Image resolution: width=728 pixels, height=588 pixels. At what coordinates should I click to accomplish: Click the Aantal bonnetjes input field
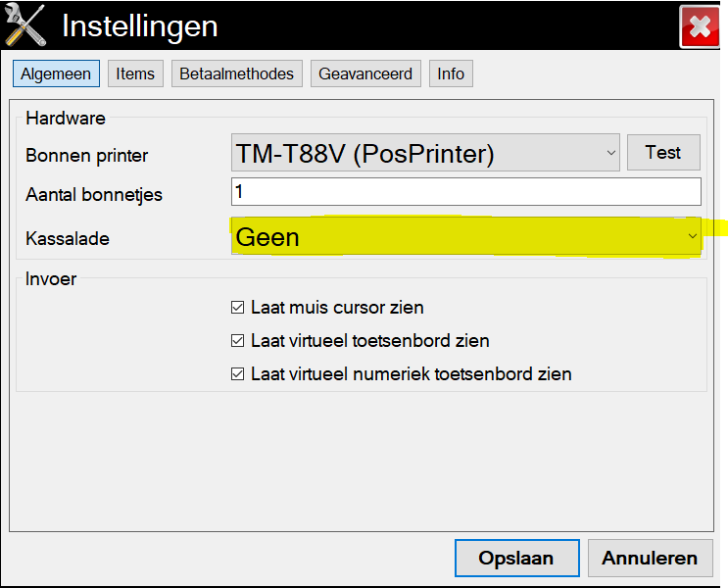tap(465, 191)
